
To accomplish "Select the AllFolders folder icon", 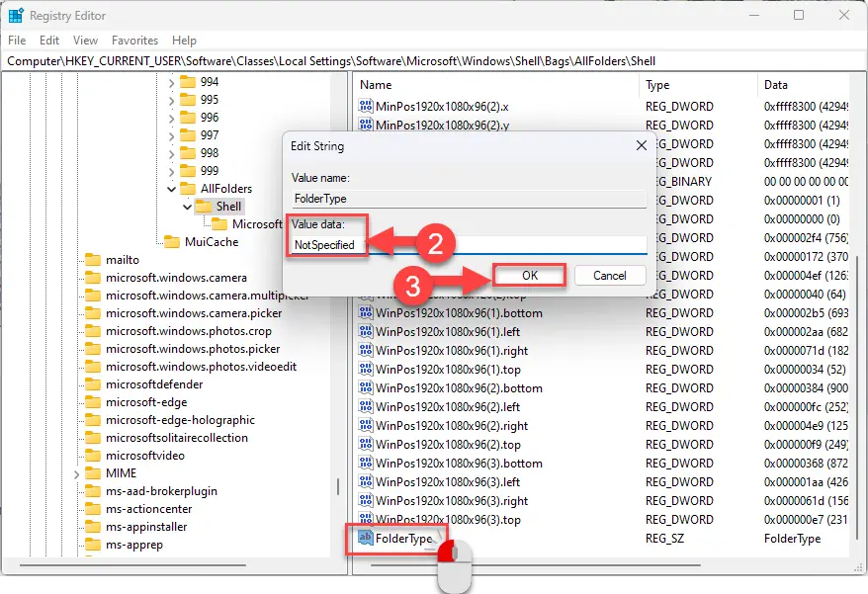I will [x=188, y=188].
